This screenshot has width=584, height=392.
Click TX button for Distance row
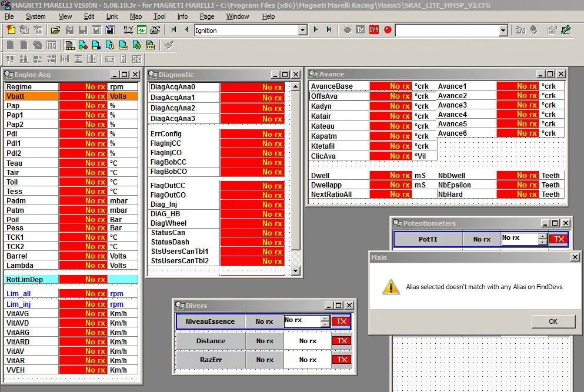(x=342, y=341)
